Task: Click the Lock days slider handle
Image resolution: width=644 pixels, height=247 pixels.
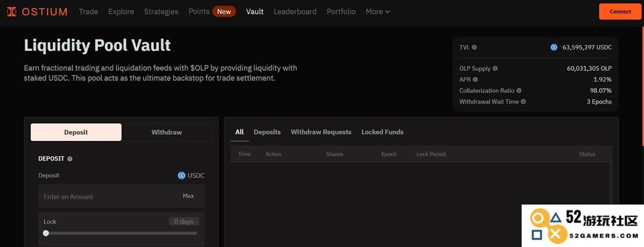Action: [46, 233]
